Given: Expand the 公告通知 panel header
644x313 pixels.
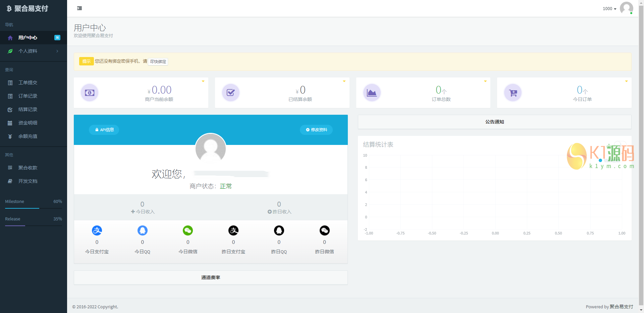Looking at the screenshot, I should pyautogui.click(x=495, y=122).
